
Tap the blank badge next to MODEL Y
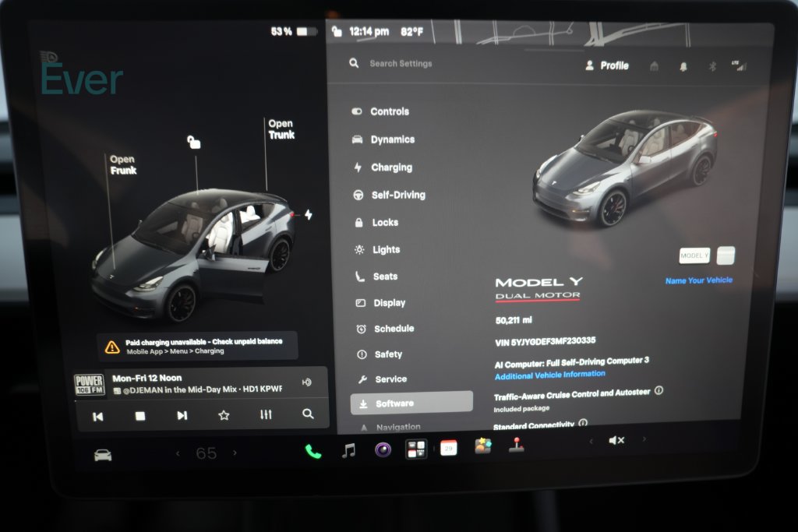(x=726, y=255)
